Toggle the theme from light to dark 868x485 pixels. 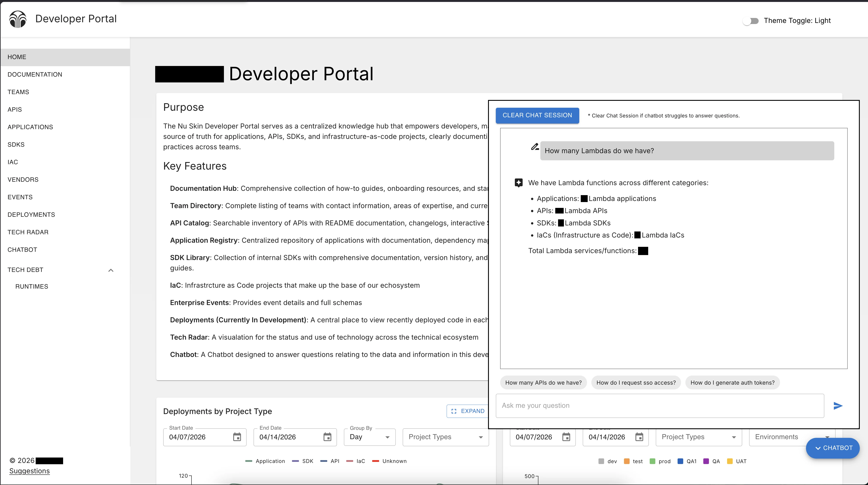point(751,21)
